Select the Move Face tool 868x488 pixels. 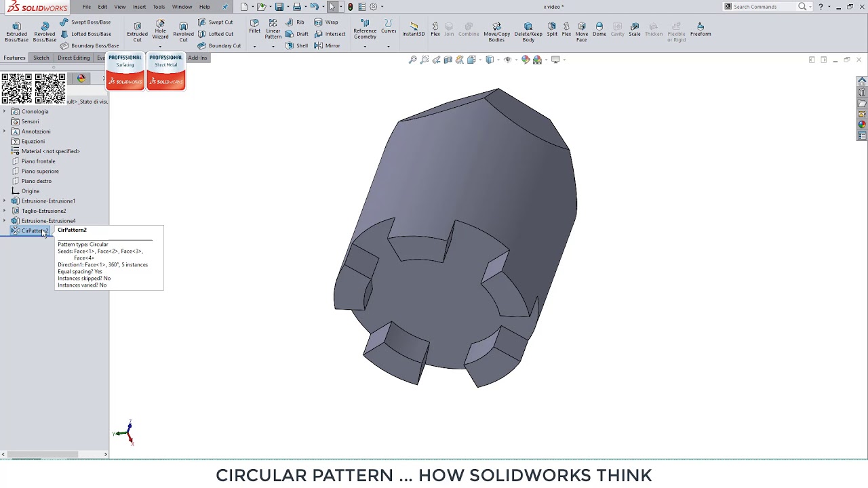click(x=581, y=31)
